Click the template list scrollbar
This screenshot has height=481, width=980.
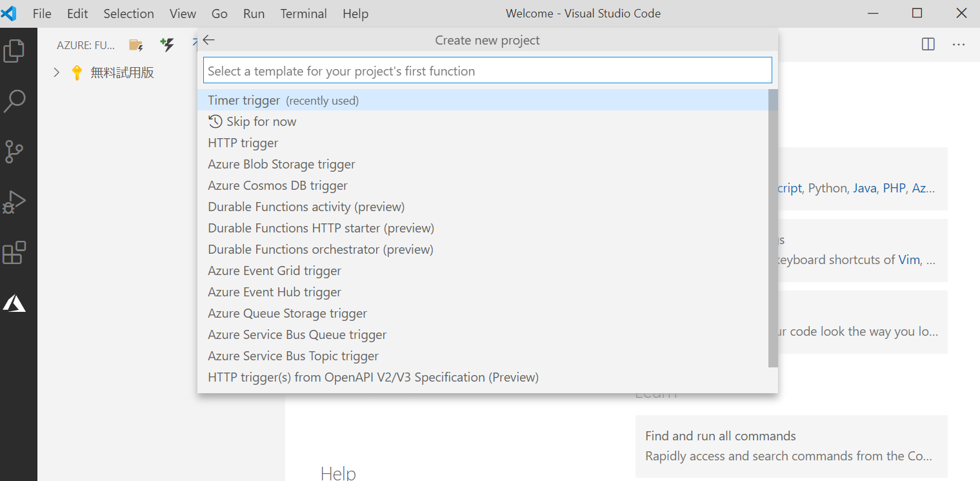773,229
